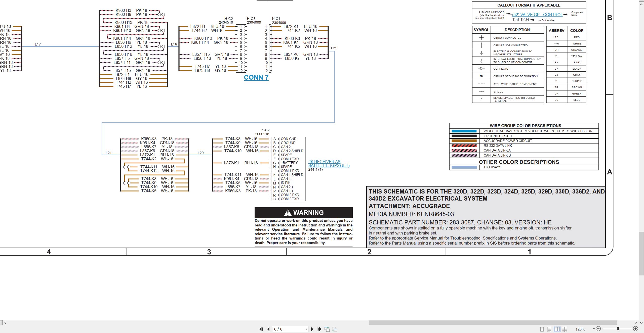This screenshot has height=333, width=644.
Task: Click the SCHEMATIC PART NUMBER line
Action: [460, 222]
